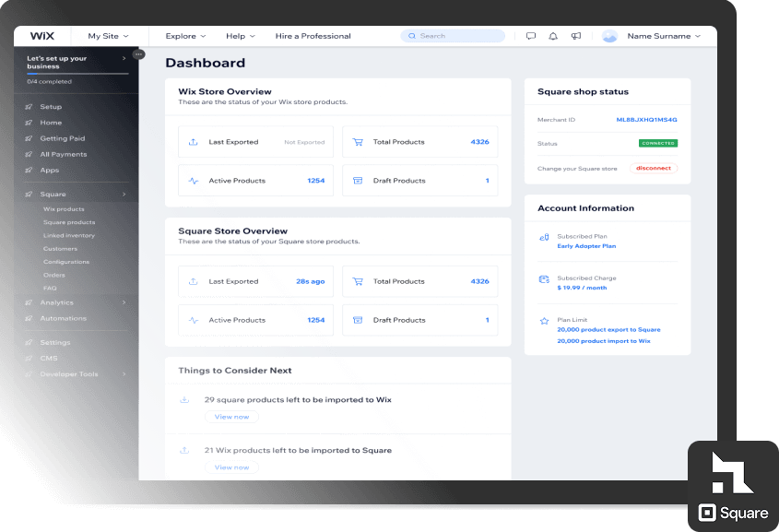Viewport: 779px width, 532px height.
Task: Click the Setup icon in the sidebar
Action: (30, 106)
